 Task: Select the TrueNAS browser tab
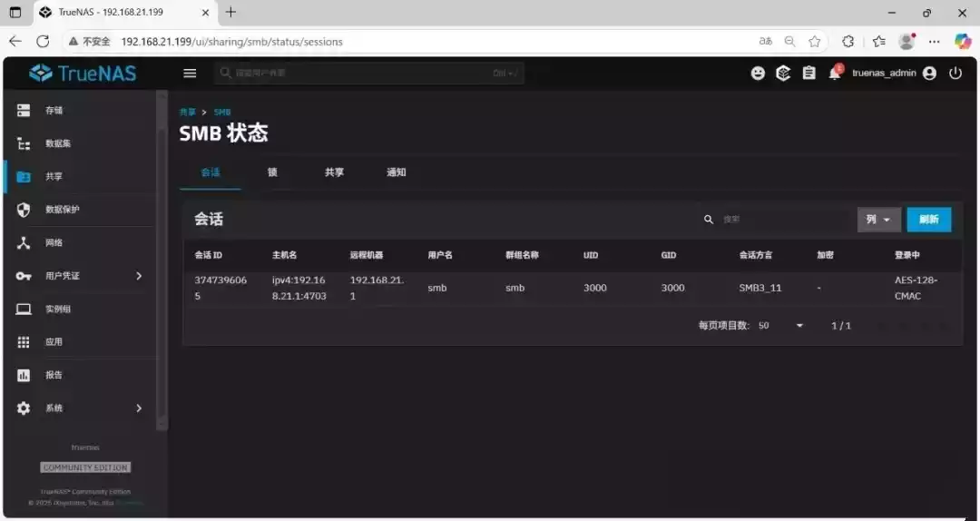[x=125, y=13]
